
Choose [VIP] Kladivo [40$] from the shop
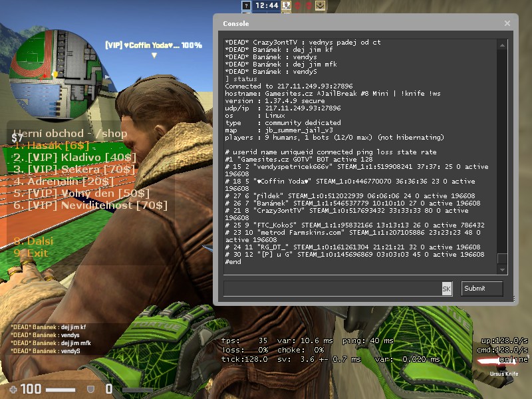(74, 158)
